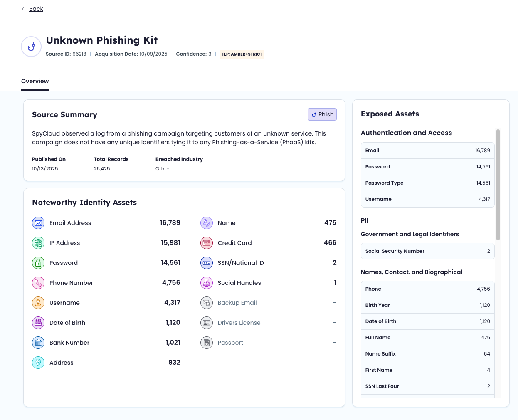Click the IP Address globe icon
Image resolution: width=518 pixels, height=420 pixels.
tap(38, 243)
